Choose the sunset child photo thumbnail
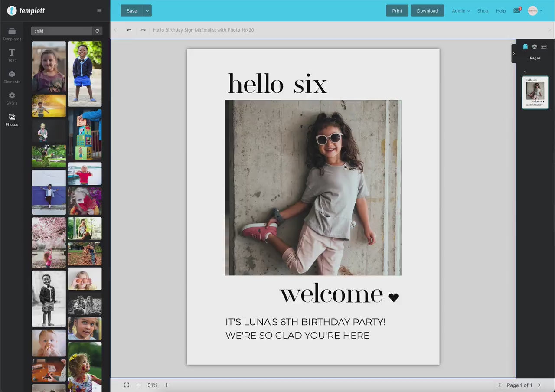The image size is (555, 392). tap(49, 106)
